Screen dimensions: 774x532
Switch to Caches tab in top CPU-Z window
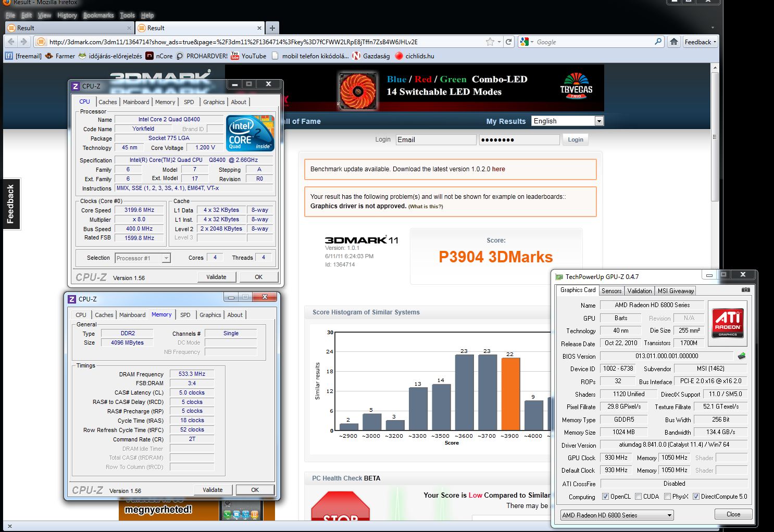[108, 102]
